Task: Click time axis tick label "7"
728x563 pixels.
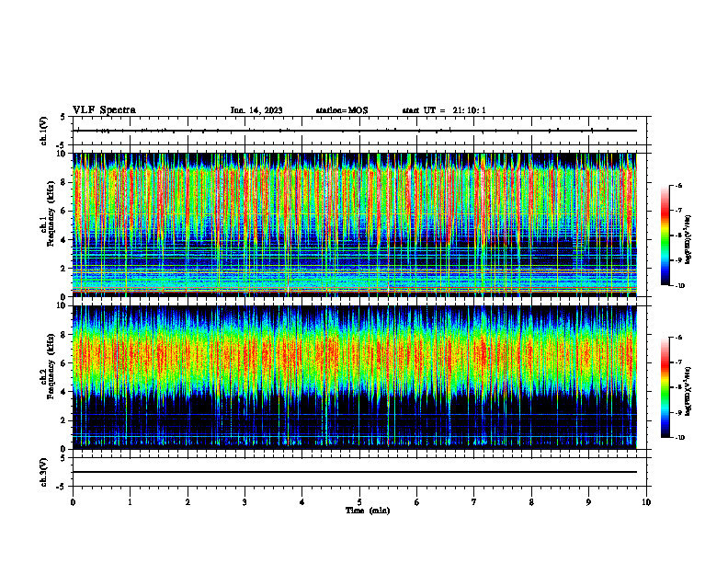Action: point(474,502)
